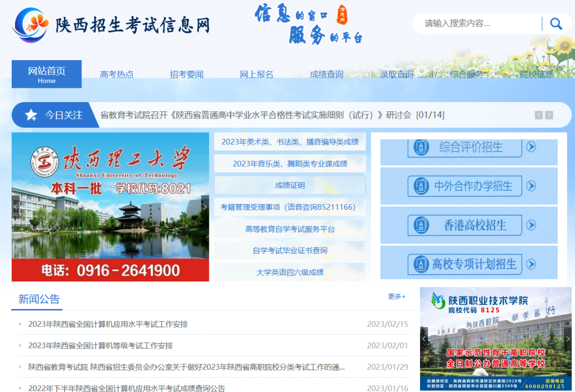Viewport: 575px width, 392px height.
Task: Click circle arrow next to 综合评价招生
Action: 531,147
